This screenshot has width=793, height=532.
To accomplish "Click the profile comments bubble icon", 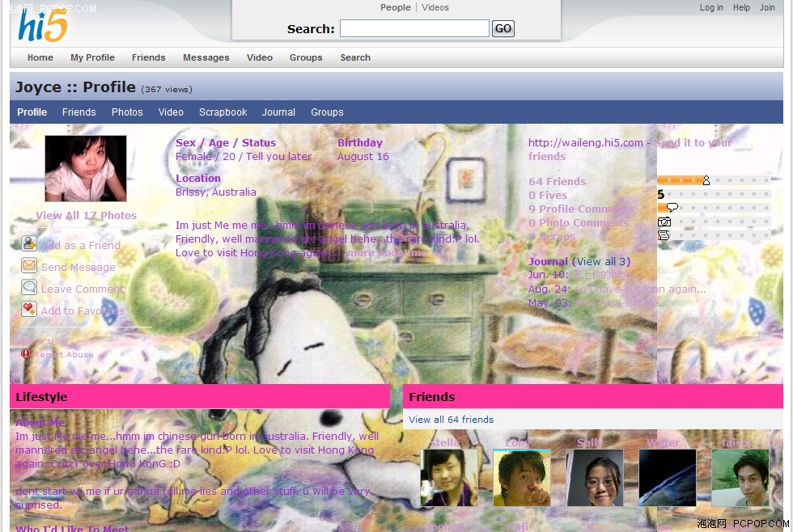I will click(672, 207).
